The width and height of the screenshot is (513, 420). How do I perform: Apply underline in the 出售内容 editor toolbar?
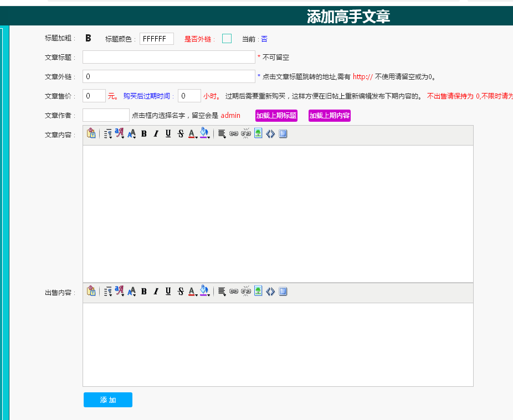tap(168, 291)
